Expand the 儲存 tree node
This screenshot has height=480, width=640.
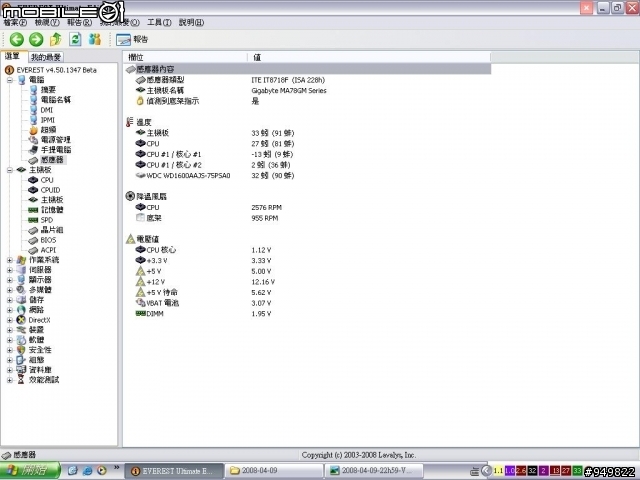click(x=10, y=300)
